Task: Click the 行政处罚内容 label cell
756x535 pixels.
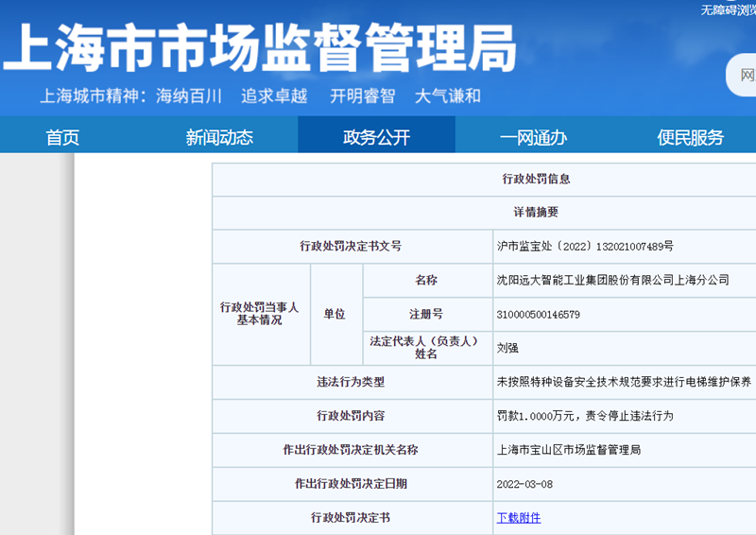Action: tap(351, 416)
